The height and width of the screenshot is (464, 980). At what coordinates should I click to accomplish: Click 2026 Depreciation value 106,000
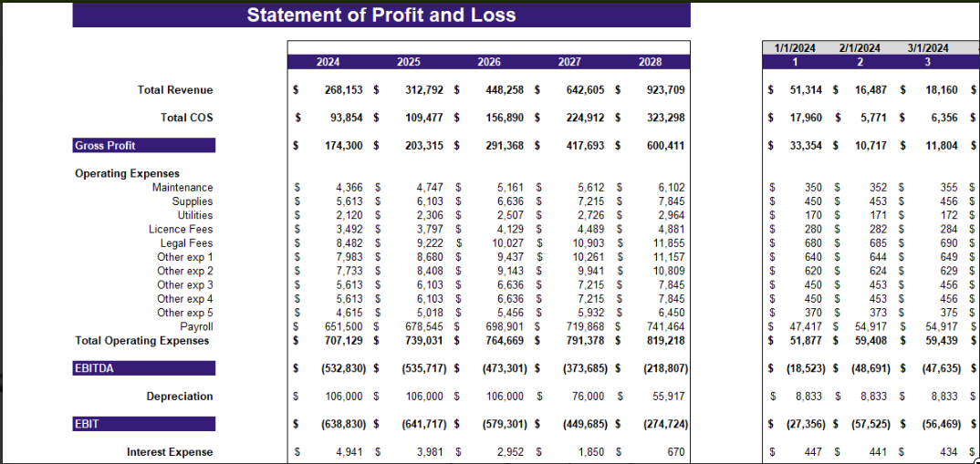click(505, 397)
